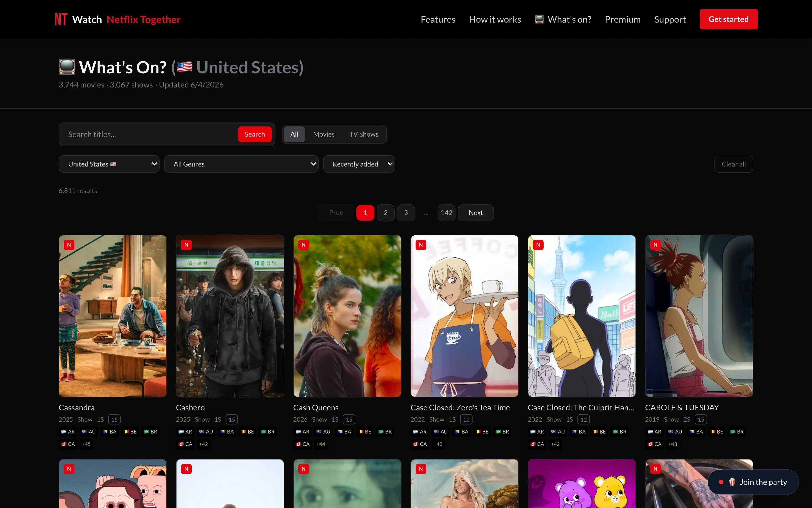Open the How it works nav item

coord(495,19)
